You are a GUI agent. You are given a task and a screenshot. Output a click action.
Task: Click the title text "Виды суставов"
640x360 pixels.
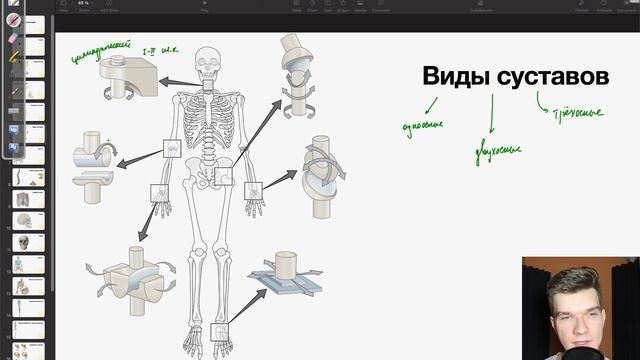[516, 76]
